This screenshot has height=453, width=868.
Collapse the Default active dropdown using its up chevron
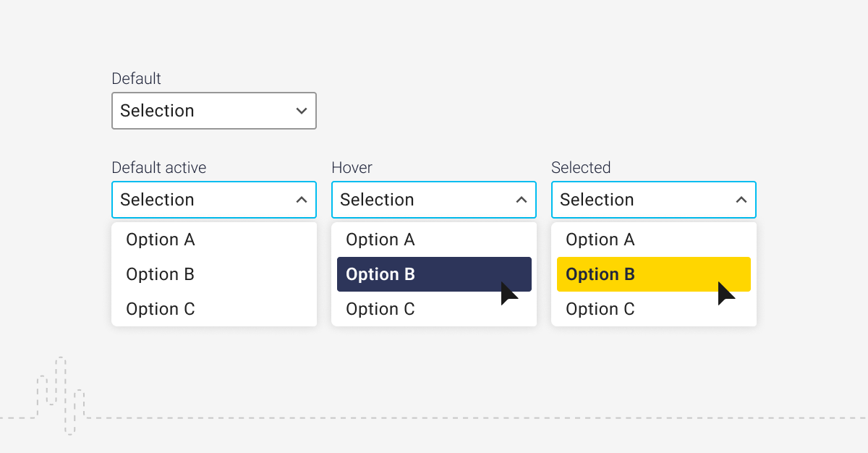pyautogui.click(x=302, y=200)
